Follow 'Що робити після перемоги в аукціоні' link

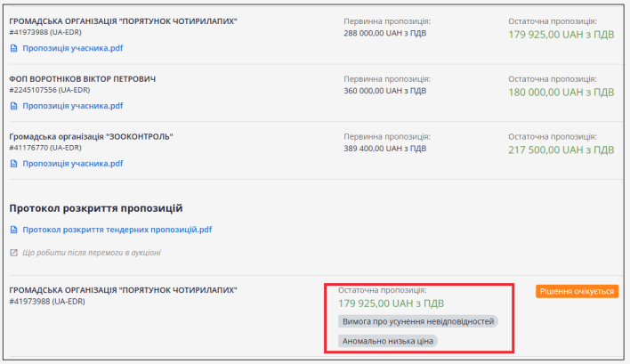[x=92, y=253]
